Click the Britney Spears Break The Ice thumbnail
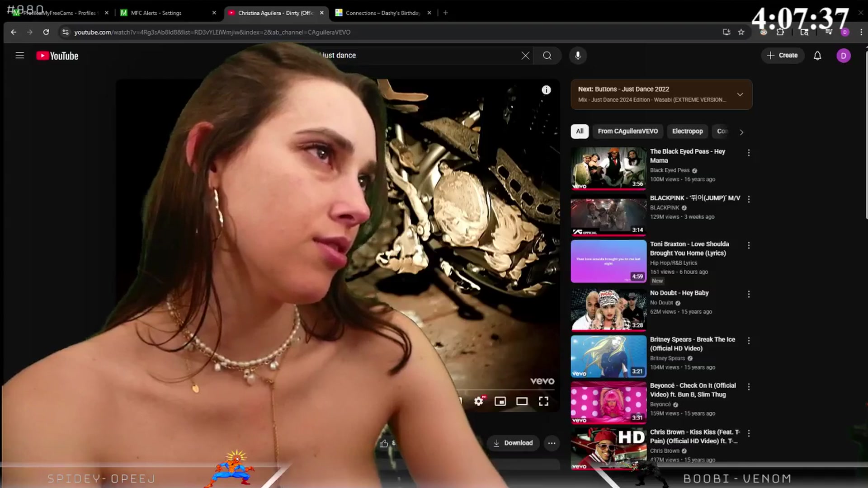The width and height of the screenshot is (868, 488). point(609,357)
